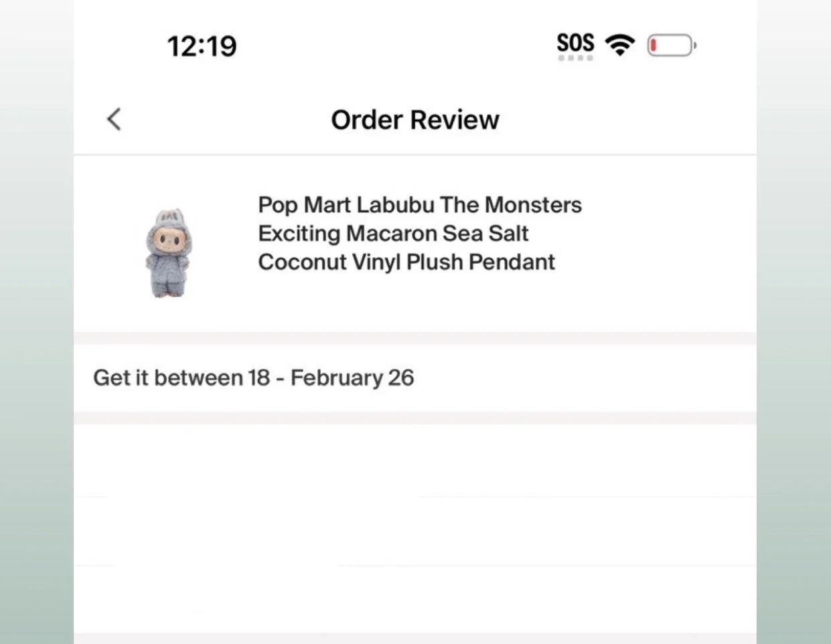Tap the gray signal dots beneath SOS
831x644 pixels.
[575, 58]
